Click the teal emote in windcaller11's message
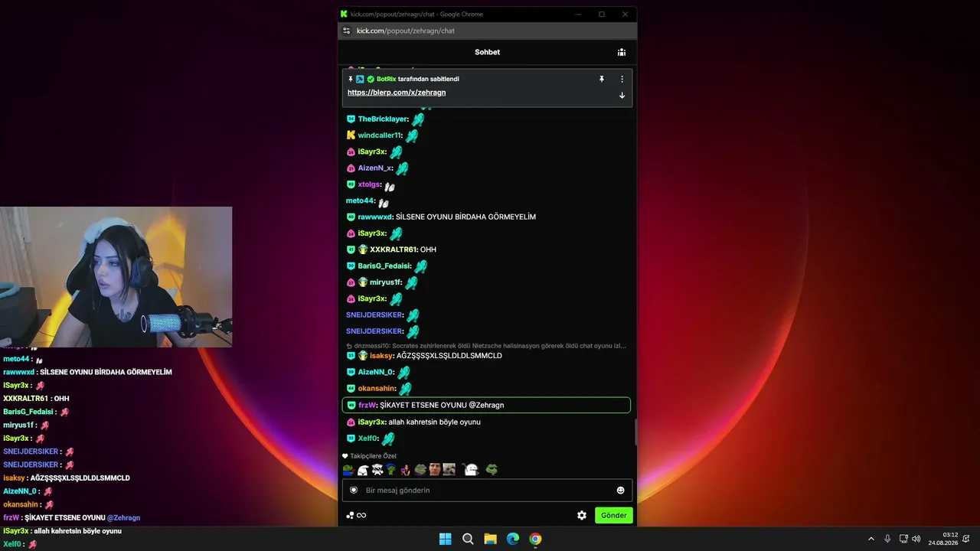 [x=412, y=136]
